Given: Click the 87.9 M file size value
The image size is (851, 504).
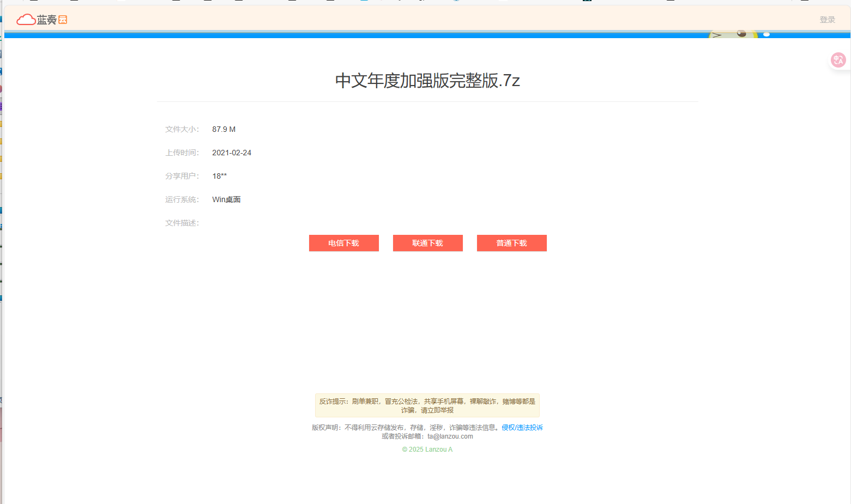Looking at the screenshot, I should 224,129.
